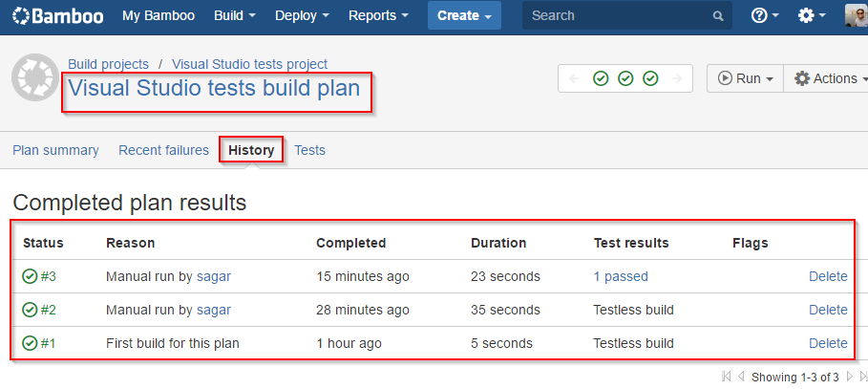The width and height of the screenshot is (868, 389).
Task: Open third green build status indicator
Action: (x=650, y=78)
